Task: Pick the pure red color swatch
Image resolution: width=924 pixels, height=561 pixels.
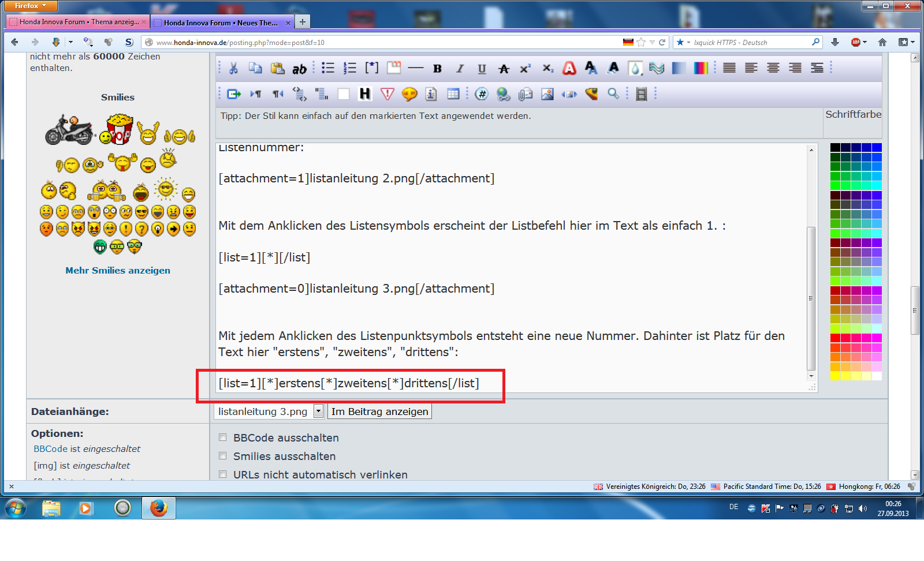Action: point(835,338)
